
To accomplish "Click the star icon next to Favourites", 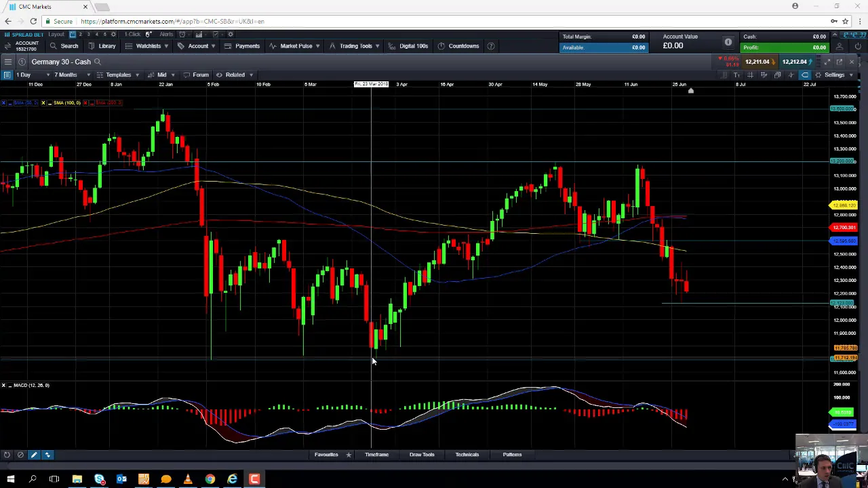I will pyautogui.click(x=349, y=455).
